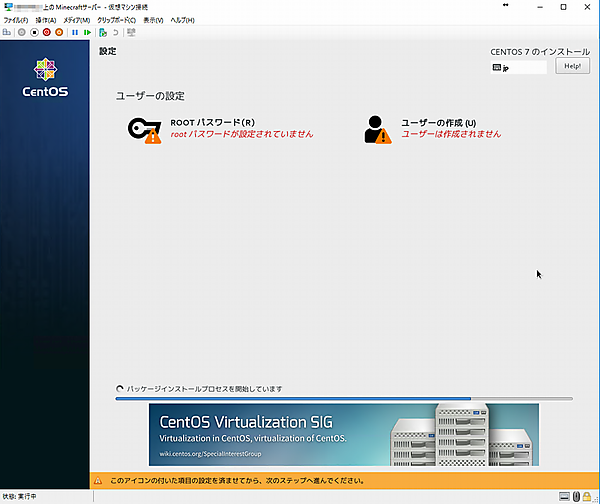Open the 表示(V) menu
Screen dimensions: 600x504
click(x=154, y=20)
